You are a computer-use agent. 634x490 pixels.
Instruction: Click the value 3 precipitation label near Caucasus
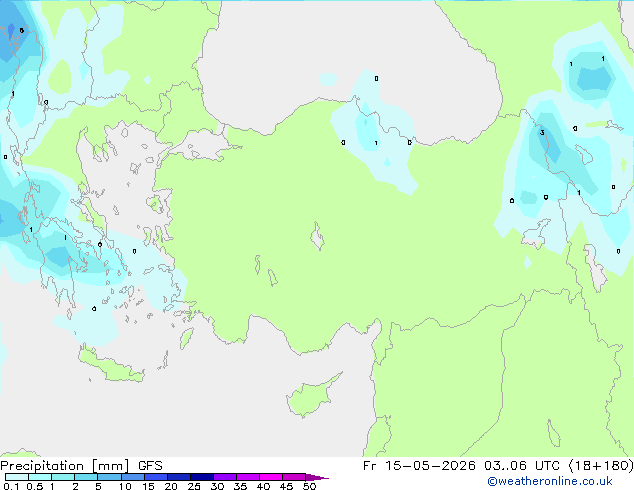(542, 132)
